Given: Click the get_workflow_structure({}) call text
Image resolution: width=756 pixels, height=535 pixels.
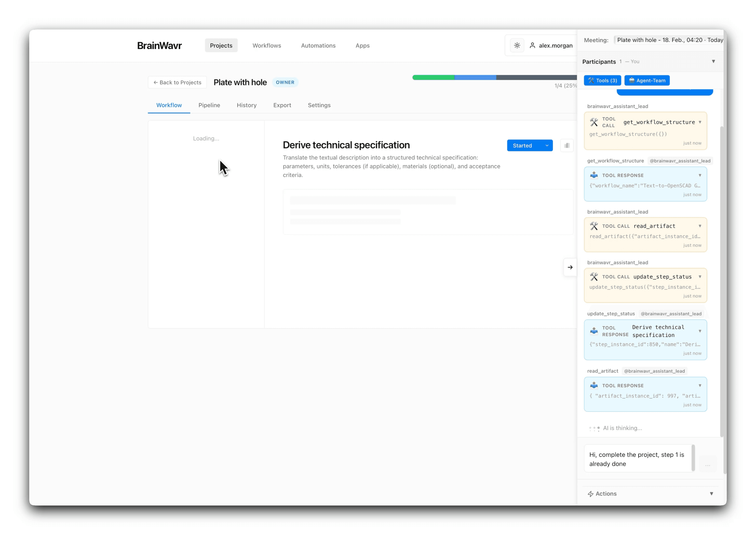Looking at the screenshot, I should (x=628, y=134).
